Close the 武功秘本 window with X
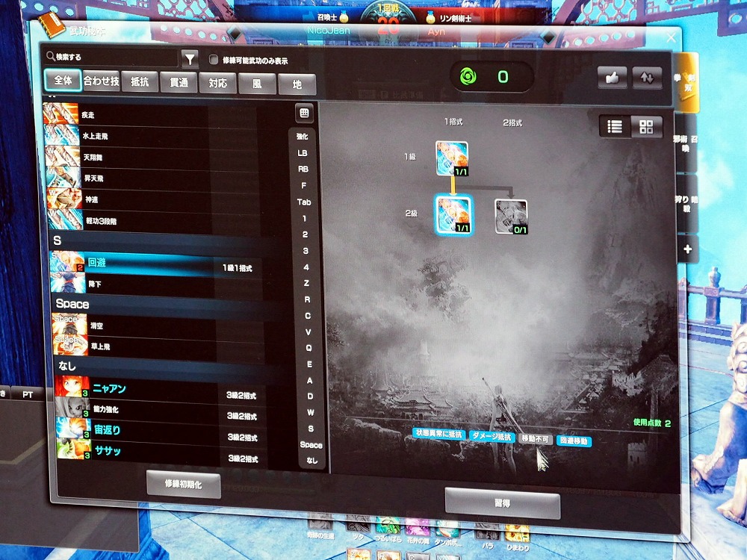 [672, 37]
